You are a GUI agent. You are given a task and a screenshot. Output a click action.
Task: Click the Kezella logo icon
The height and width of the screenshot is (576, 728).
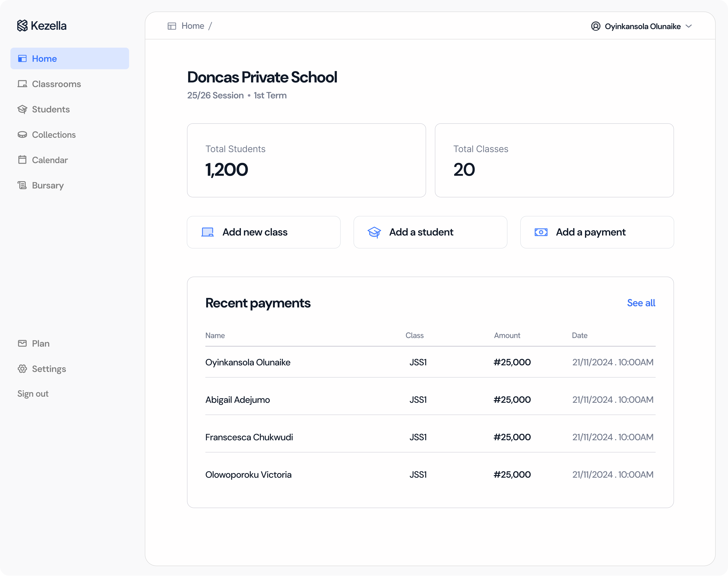(22, 26)
